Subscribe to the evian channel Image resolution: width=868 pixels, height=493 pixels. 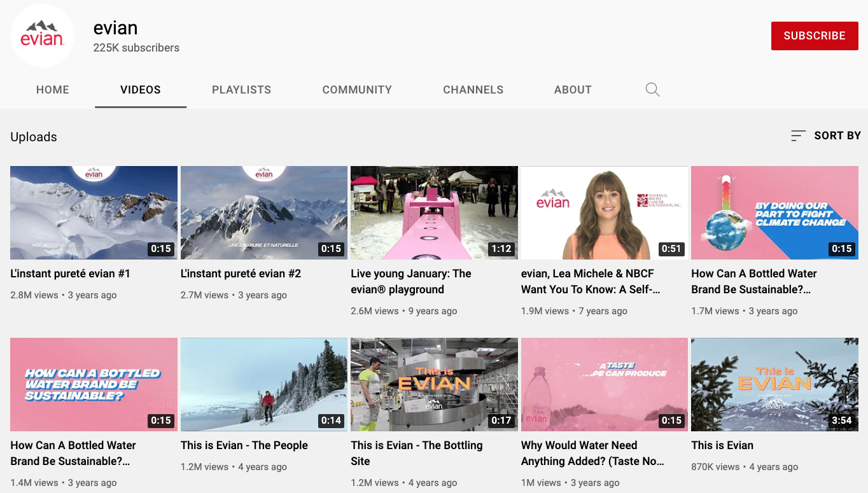[814, 36]
